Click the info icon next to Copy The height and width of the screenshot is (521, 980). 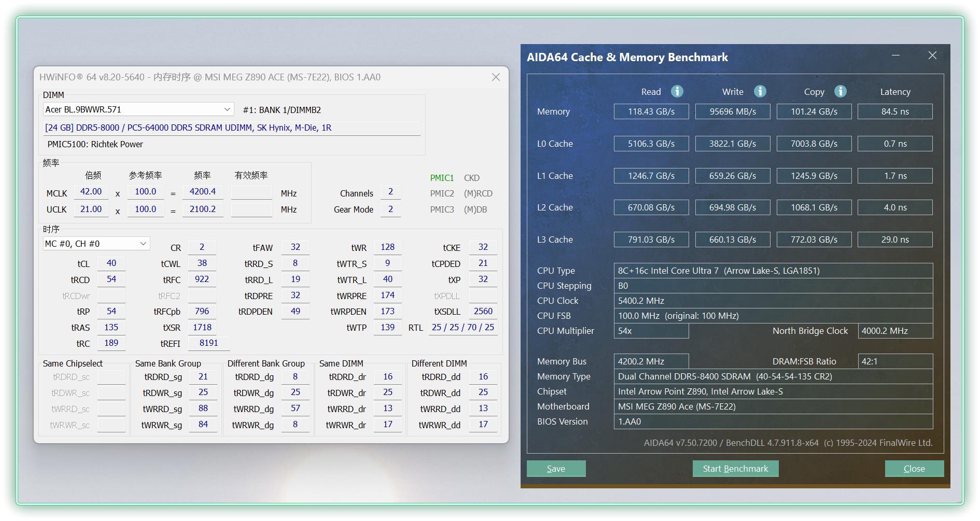pyautogui.click(x=841, y=91)
